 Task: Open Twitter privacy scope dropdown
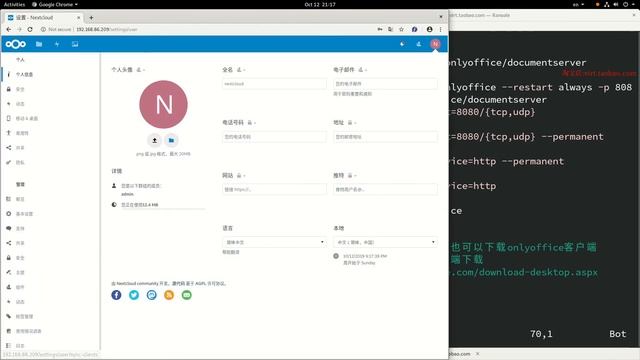tap(352, 176)
